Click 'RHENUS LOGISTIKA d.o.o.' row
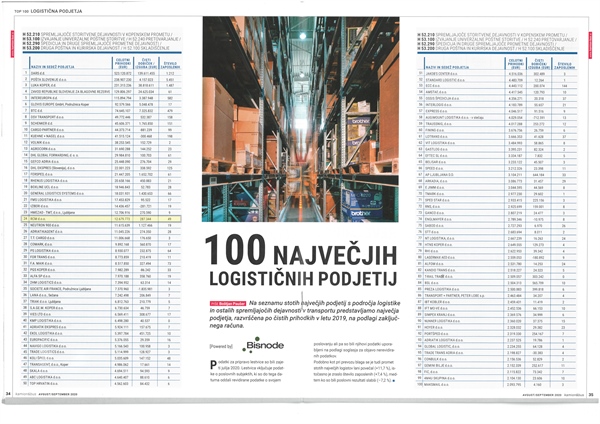The height and width of the screenshot is (424, 600). pos(101,181)
